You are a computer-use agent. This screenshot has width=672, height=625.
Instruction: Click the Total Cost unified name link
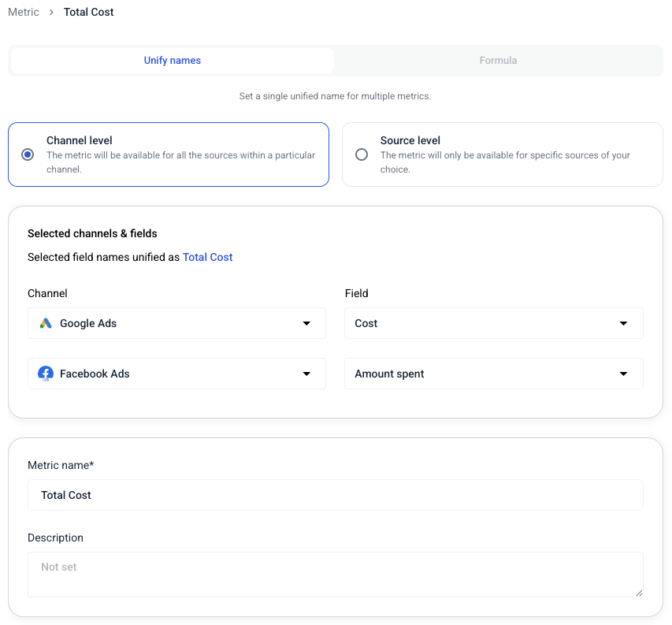207,257
